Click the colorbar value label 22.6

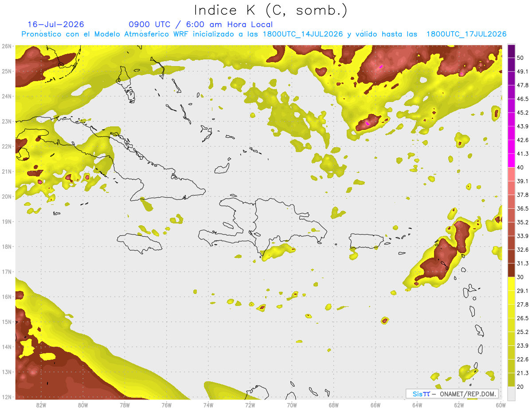click(x=523, y=359)
